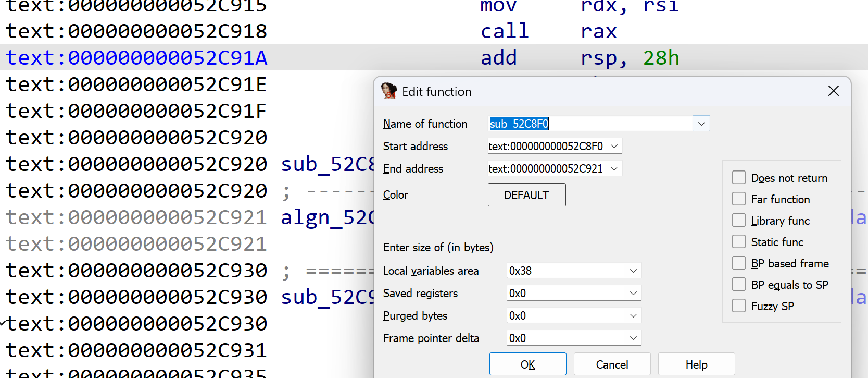Toggle the Far function checkbox
The width and height of the screenshot is (868, 378).
739,199
